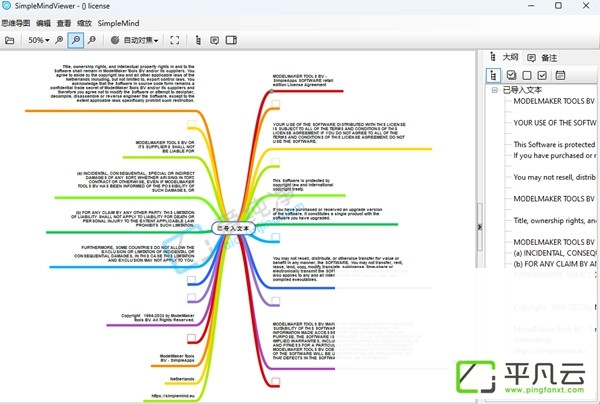This screenshot has width=600, height=404.
Task: Open the 自动对焦 dropdown arrow
Action: click(156, 41)
